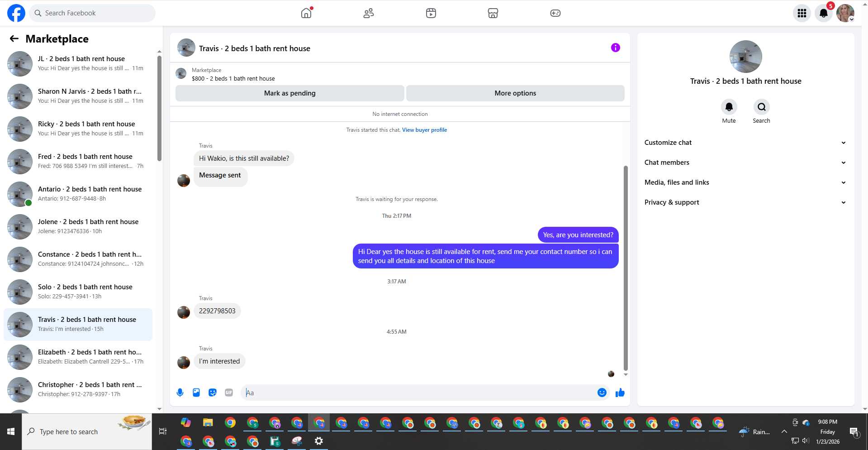Open Solo conversation in list
Screen dimensions: 868x450
pyautogui.click(x=78, y=292)
